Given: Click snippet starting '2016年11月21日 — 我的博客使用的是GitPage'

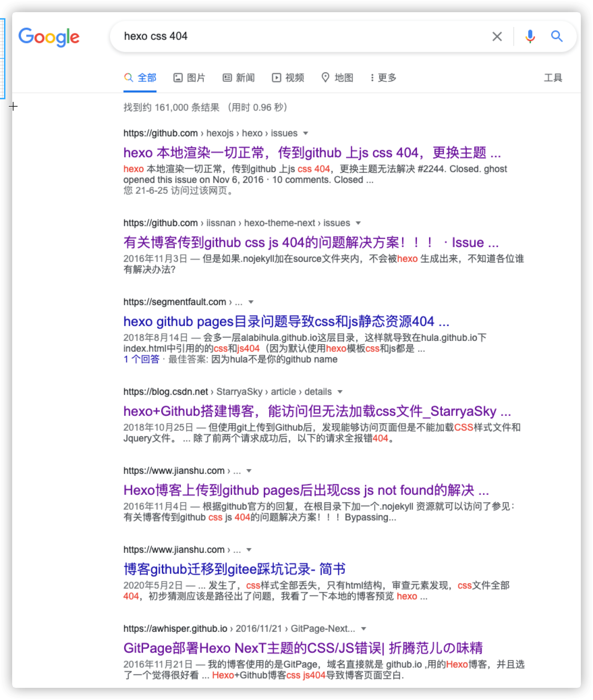Looking at the screenshot, I should 324,670.
